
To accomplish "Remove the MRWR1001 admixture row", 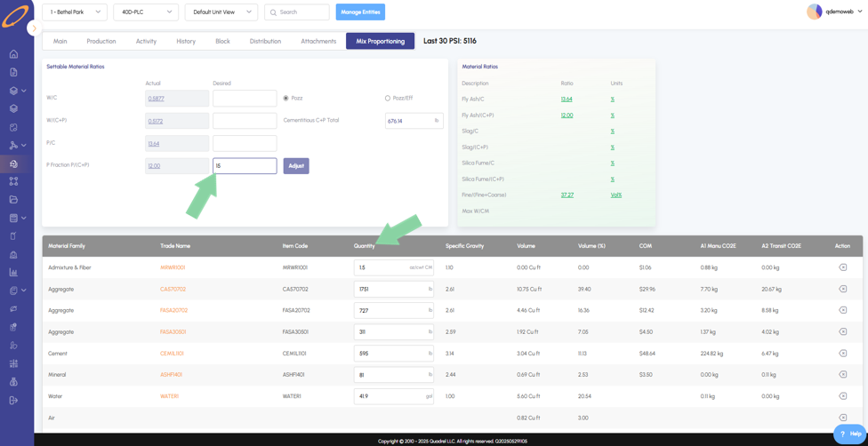I will tap(842, 267).
